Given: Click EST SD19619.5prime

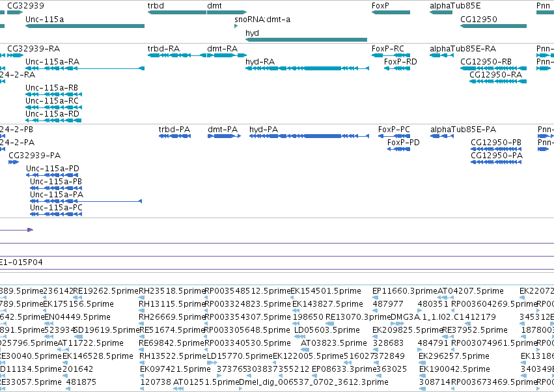Looking at the screenshot, I should point(107,330).
